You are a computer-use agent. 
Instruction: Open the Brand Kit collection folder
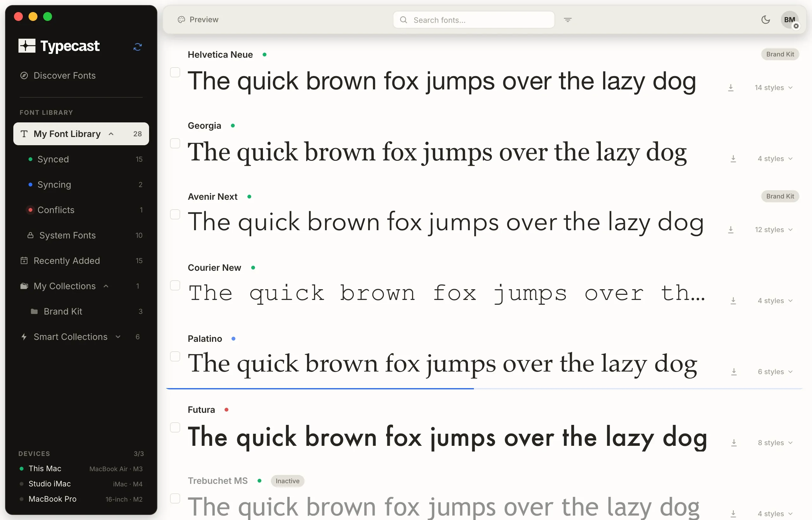point(81,311)
